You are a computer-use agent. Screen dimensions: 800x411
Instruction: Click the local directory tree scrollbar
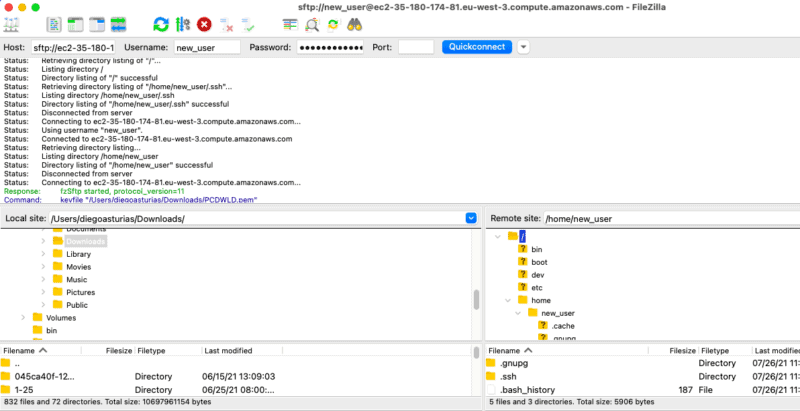[477, 300]
